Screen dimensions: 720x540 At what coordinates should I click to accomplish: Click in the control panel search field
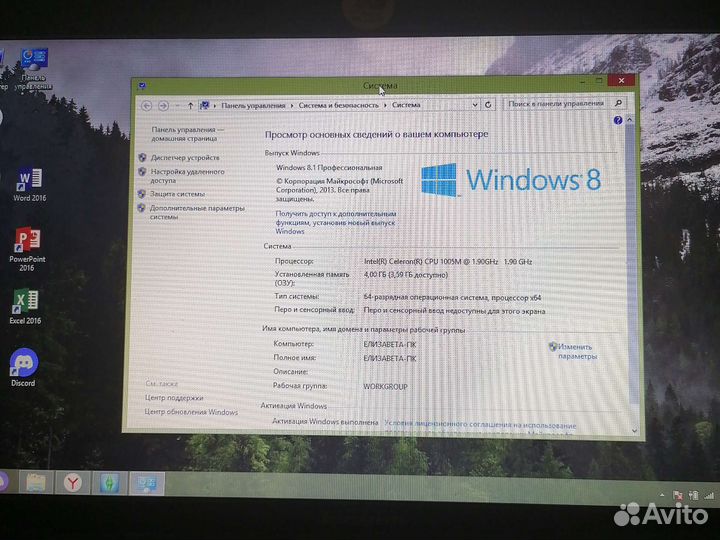click(x=557, y=104)
